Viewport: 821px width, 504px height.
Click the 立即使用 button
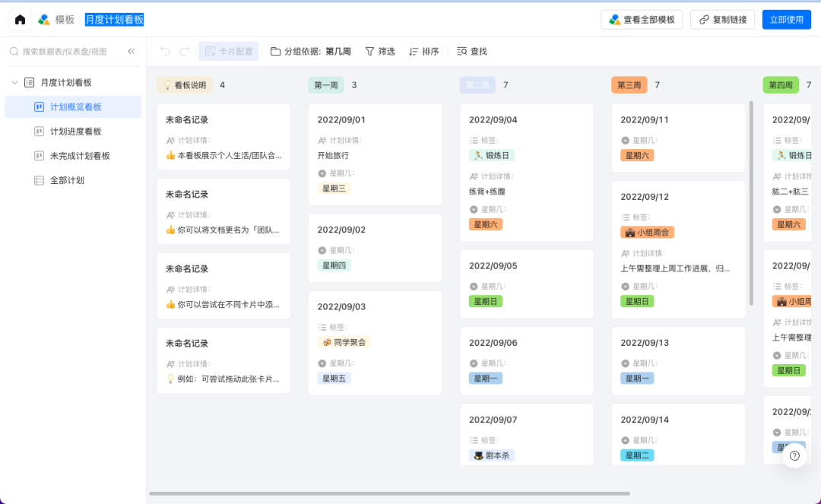click(x=786, y=20)
